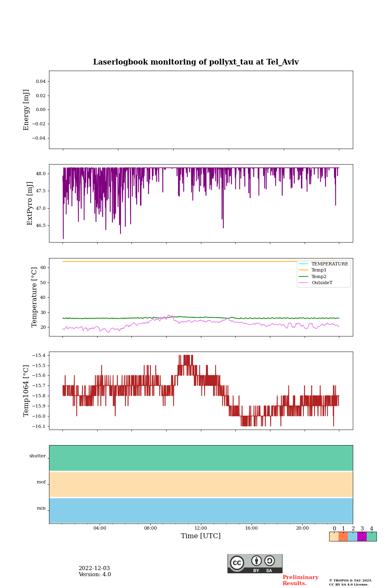
Task: Click the blue rain status band
Action: 201,510
